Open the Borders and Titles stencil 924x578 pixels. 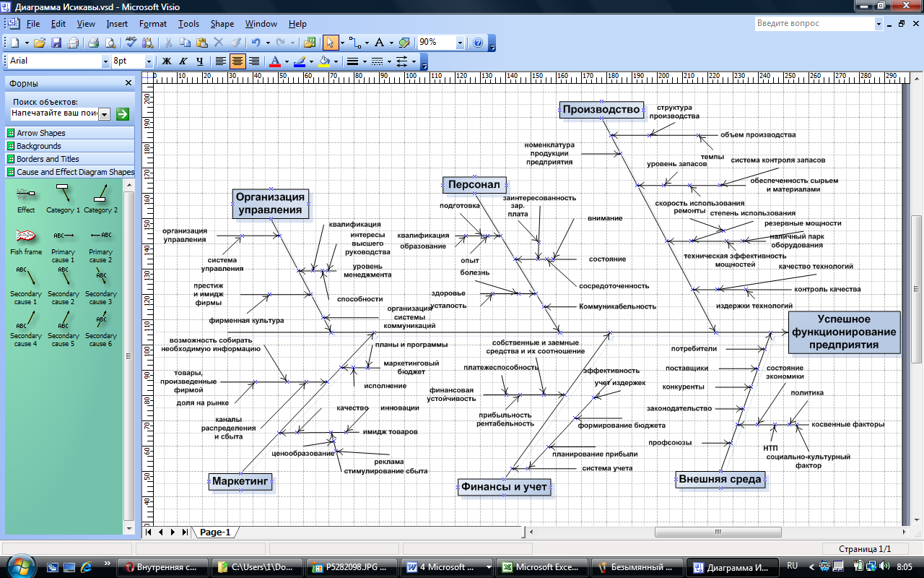click(x=70, y=159)
